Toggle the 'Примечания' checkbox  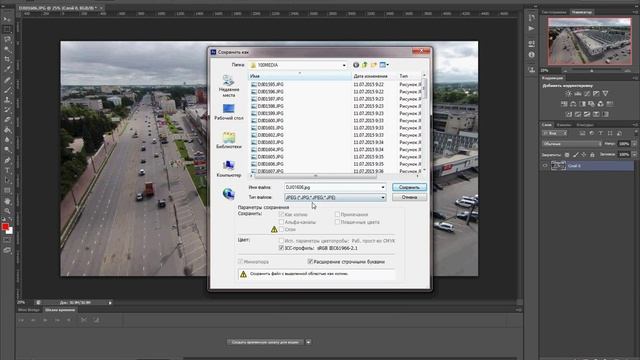point(337,214)
